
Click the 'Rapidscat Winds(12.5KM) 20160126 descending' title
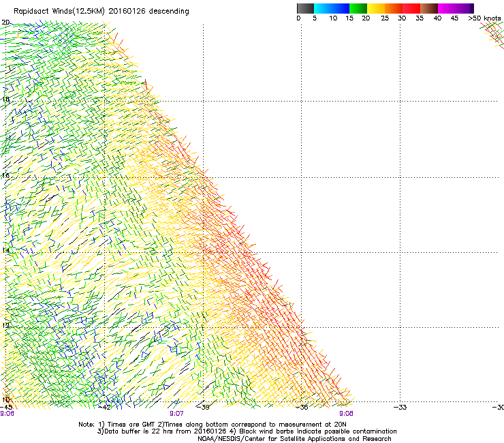tap(101, 12)
